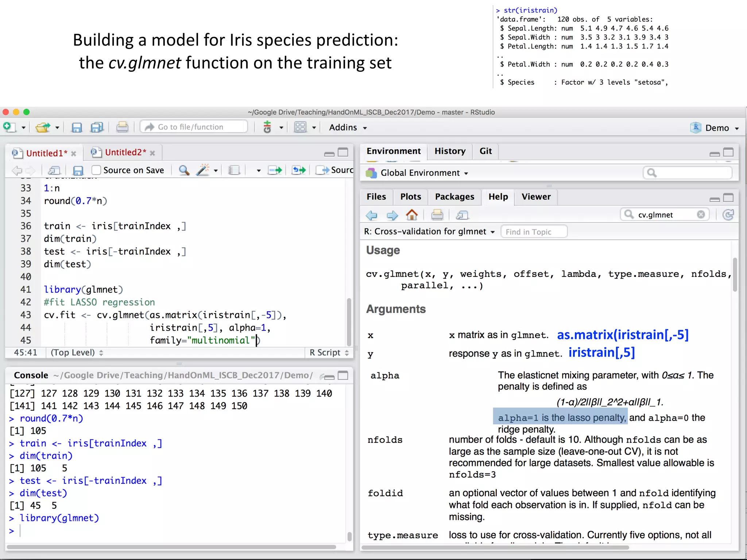
Task: Show editor in new window icon
Action: coord(54,170)
